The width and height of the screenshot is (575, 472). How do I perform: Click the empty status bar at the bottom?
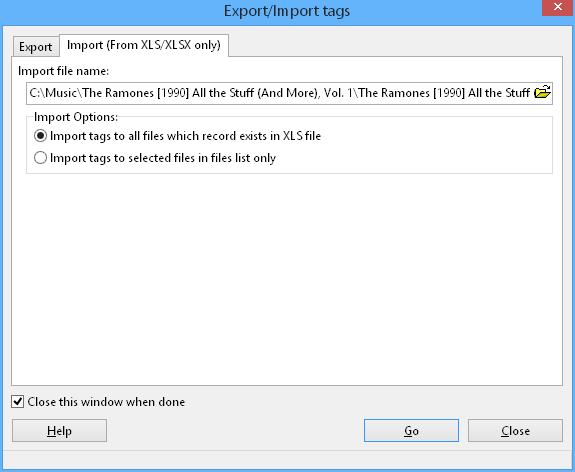click(287, 460)
